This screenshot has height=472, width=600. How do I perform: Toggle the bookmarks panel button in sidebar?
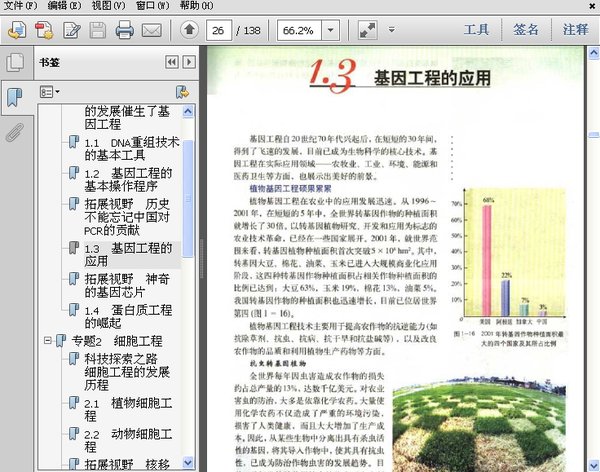coord(14,97)
